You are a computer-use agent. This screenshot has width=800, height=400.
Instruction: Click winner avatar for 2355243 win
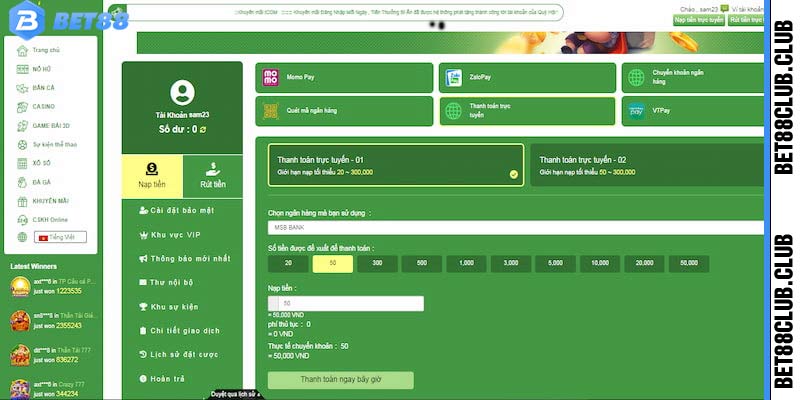[20, 321]
